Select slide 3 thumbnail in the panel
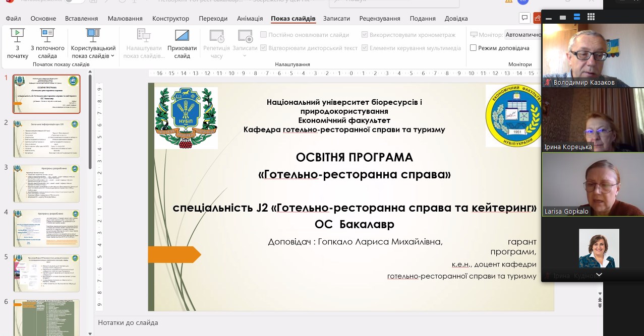Screen dimensions: 644x336 point(46,183)
